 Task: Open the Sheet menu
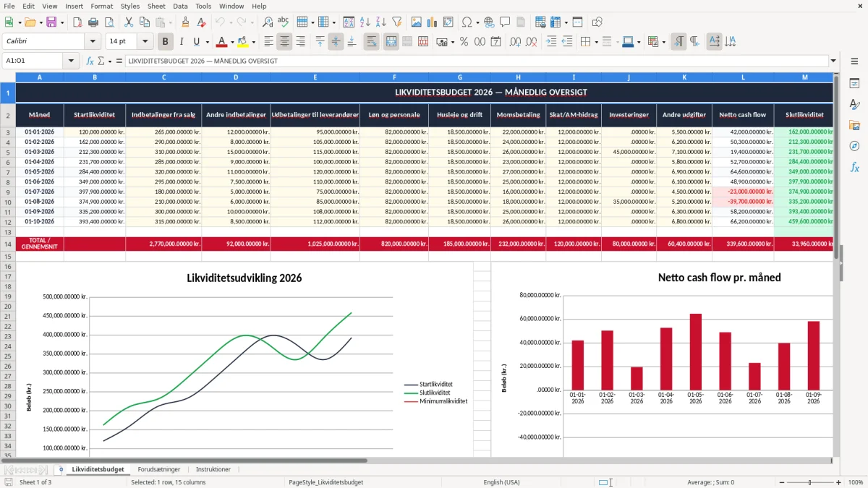coord(156,6)
